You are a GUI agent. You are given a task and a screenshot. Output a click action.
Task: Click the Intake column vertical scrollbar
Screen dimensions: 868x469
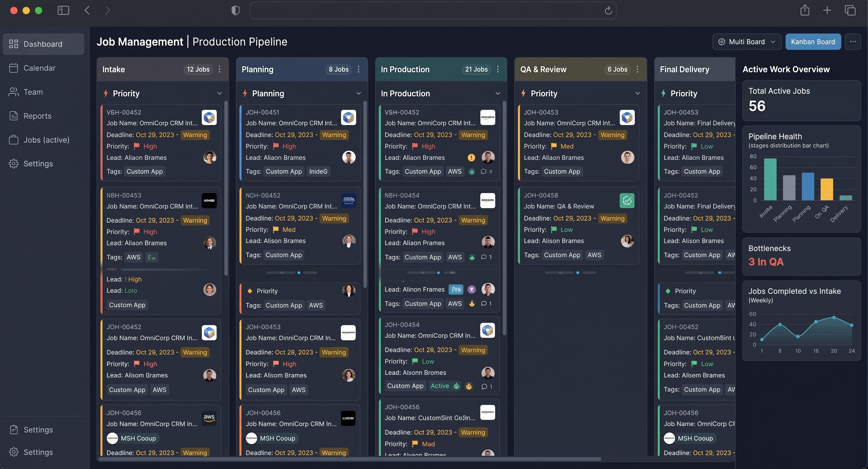tap(226, 188)
